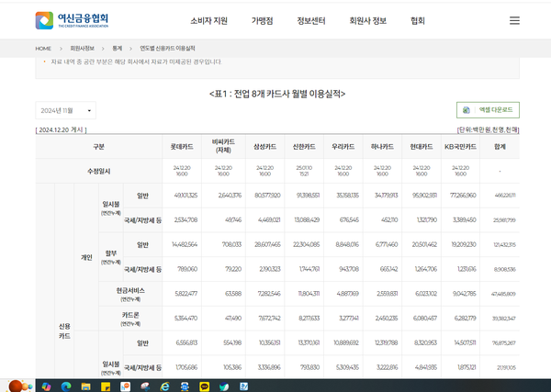The height and width of the screenshot is (392, 551).
Task: Click the 하나카드 column header
Action: click(382, 147)
